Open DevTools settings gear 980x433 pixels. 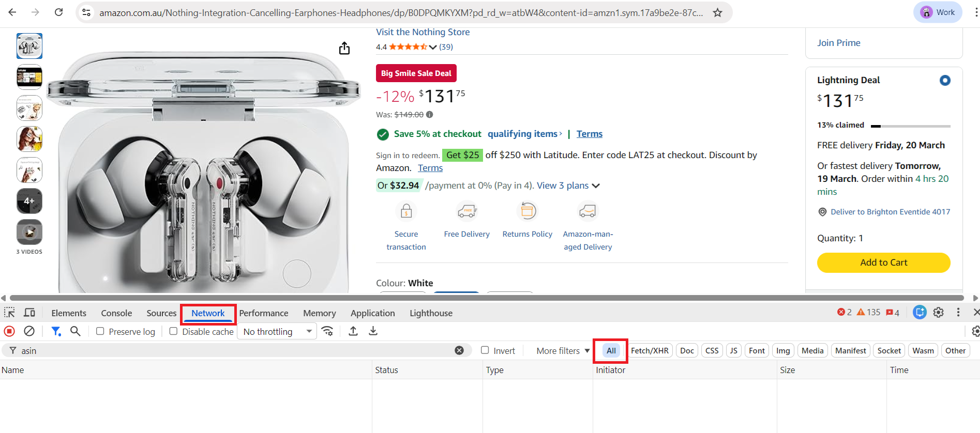(939, 312)
